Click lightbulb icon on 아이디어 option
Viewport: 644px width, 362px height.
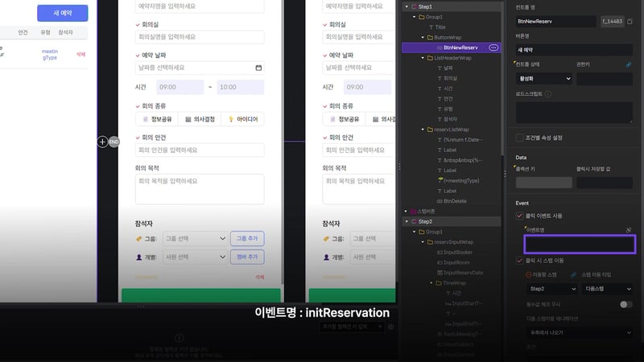[x=231, y=119]
